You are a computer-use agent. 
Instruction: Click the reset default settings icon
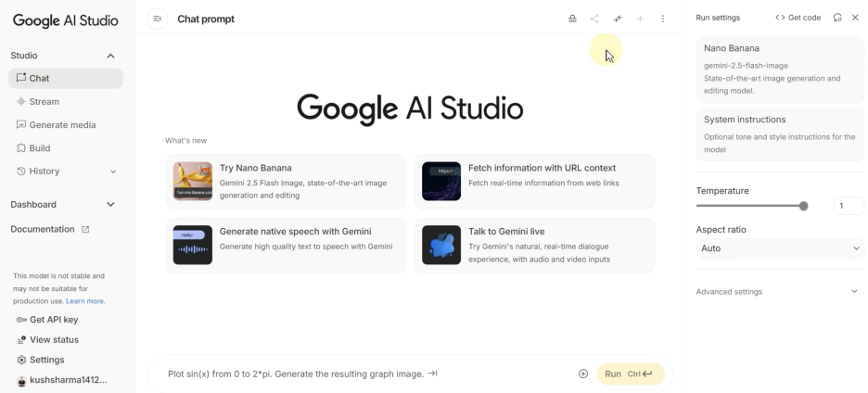tap(837, 18)
